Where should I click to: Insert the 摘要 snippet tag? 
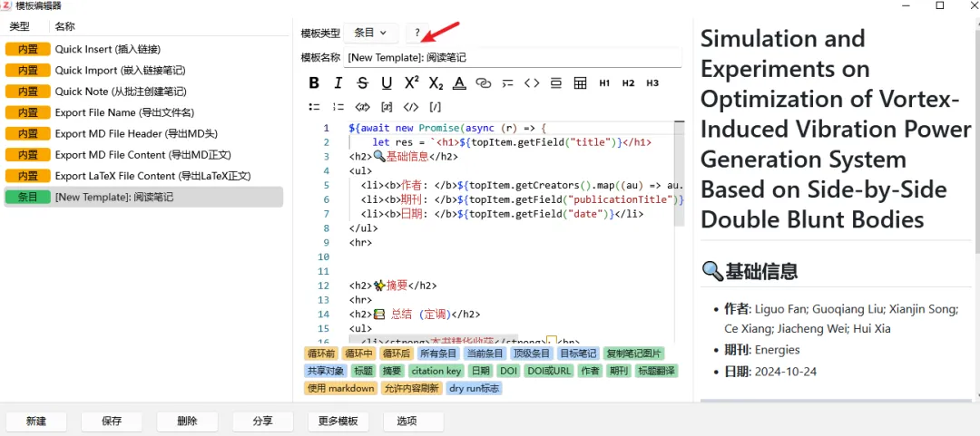(393, 371)
